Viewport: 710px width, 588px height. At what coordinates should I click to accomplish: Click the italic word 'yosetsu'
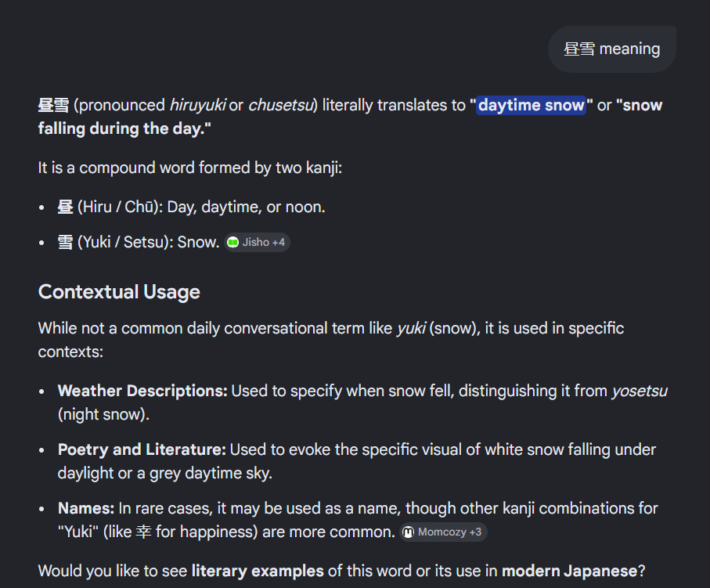pos(640,391)
